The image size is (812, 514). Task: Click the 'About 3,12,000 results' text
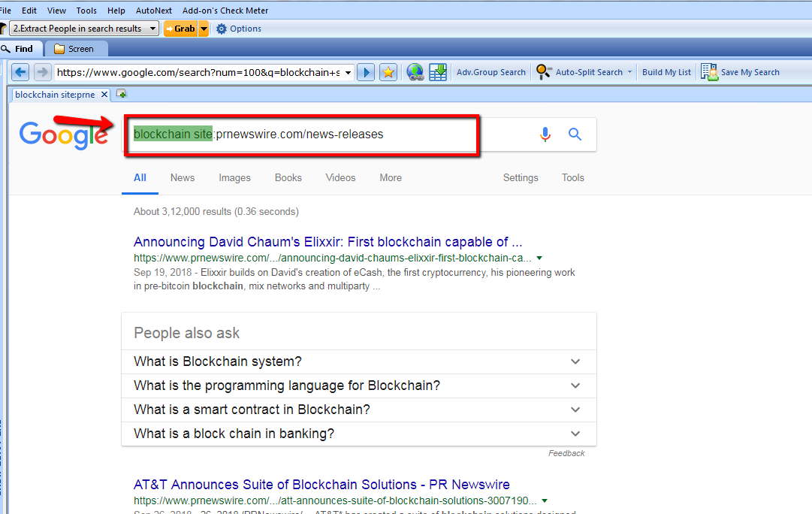click(216, 211)
